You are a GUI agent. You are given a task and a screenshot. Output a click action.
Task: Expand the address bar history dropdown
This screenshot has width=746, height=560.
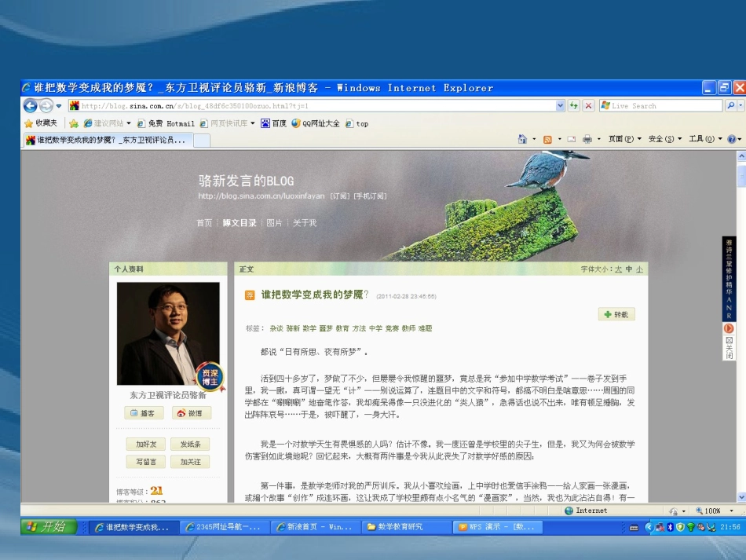pyautogui.click(x=560, y=105)
